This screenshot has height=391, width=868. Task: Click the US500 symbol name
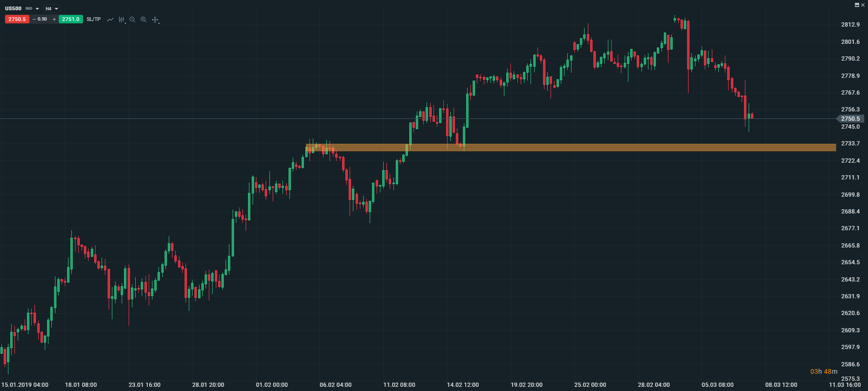point(13,8)
